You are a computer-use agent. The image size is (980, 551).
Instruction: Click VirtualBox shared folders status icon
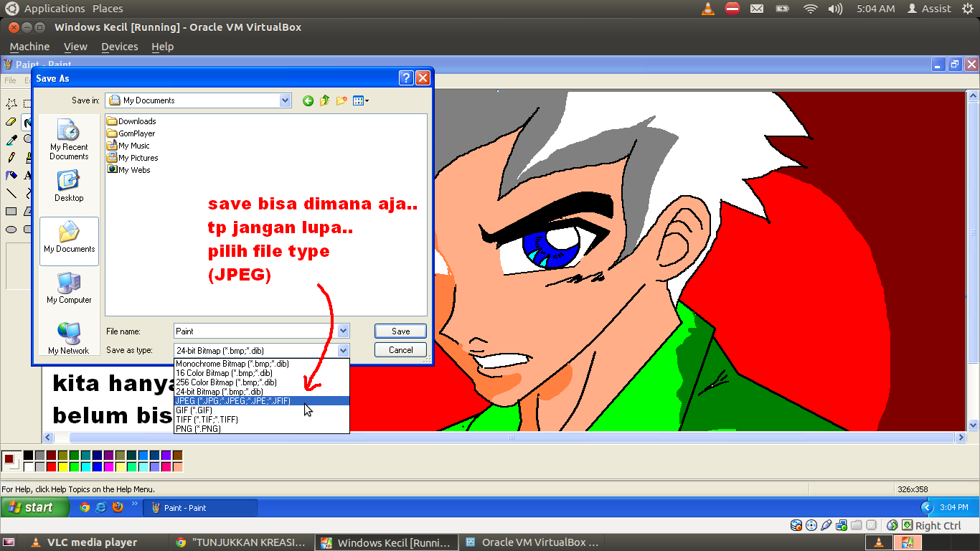click(857, 525)
